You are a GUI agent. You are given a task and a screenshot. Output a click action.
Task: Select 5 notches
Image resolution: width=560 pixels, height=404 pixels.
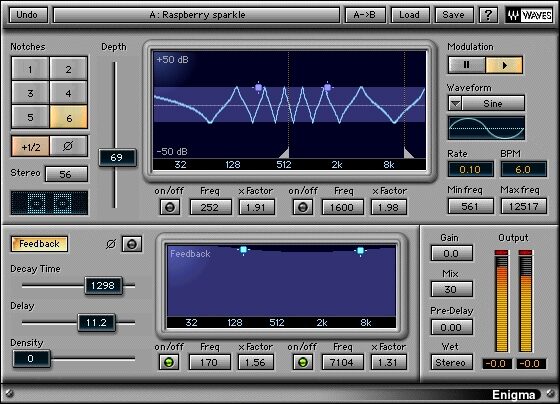[x=30, y=117]
